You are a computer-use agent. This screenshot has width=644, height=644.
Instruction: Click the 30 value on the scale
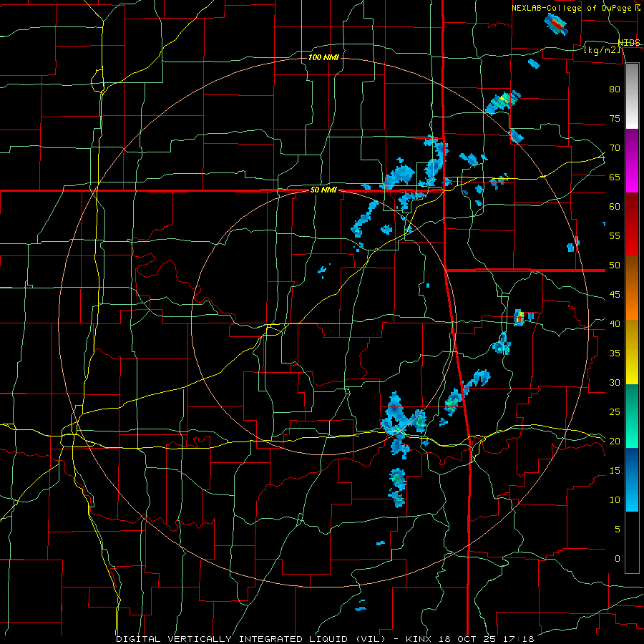coord(615,382)
